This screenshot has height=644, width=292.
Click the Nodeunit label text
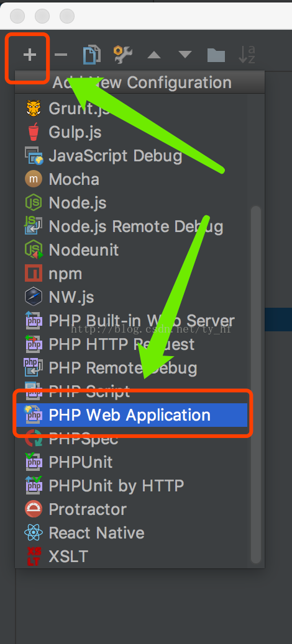click(x=84, y=250)
